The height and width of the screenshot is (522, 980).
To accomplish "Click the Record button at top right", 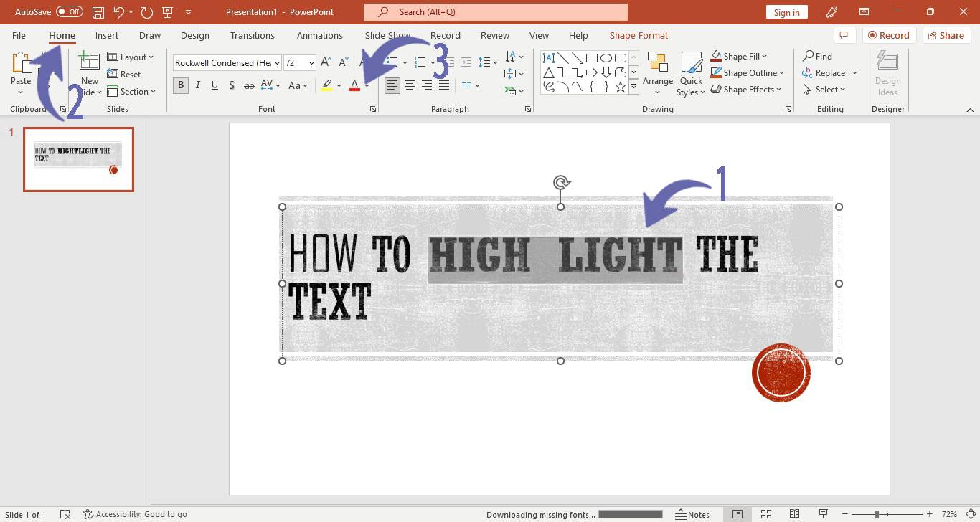I will 888,35.
